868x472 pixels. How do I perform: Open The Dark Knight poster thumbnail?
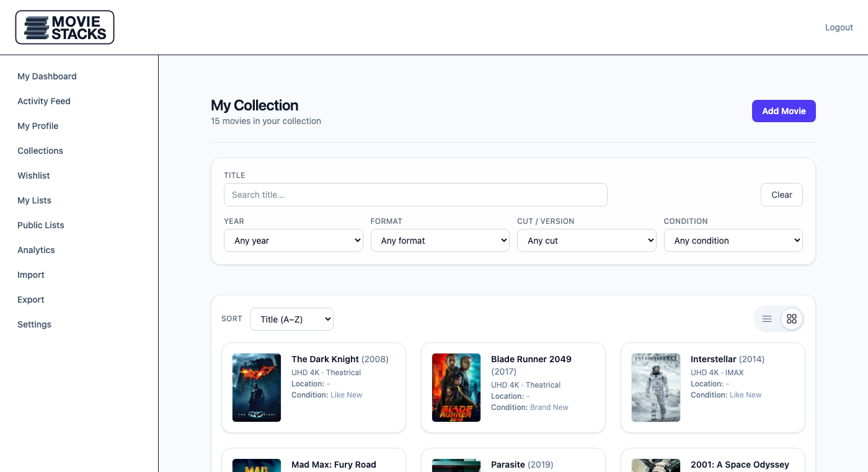[x=257, y=388]
